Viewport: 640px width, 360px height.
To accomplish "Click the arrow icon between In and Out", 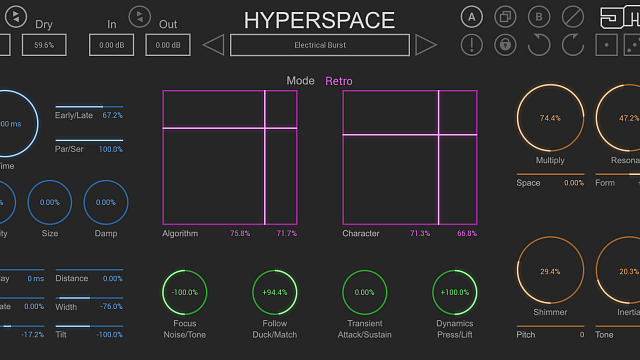I will point(140,17).
